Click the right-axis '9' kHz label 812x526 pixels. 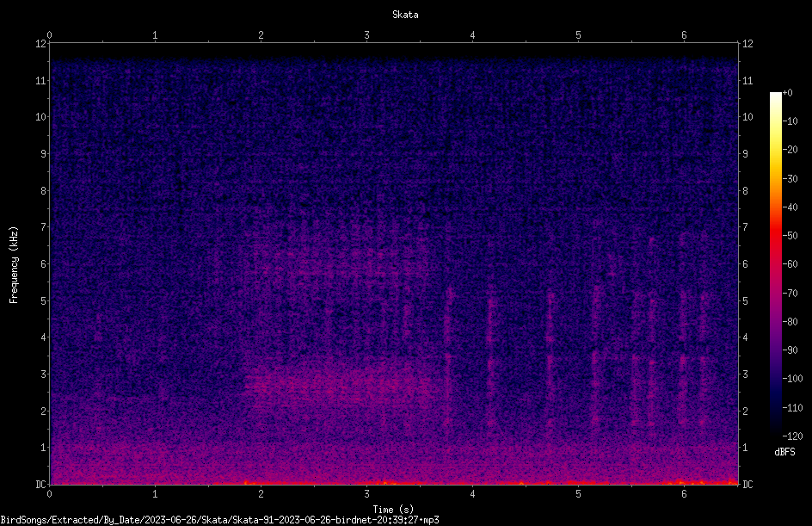(745, 153)
